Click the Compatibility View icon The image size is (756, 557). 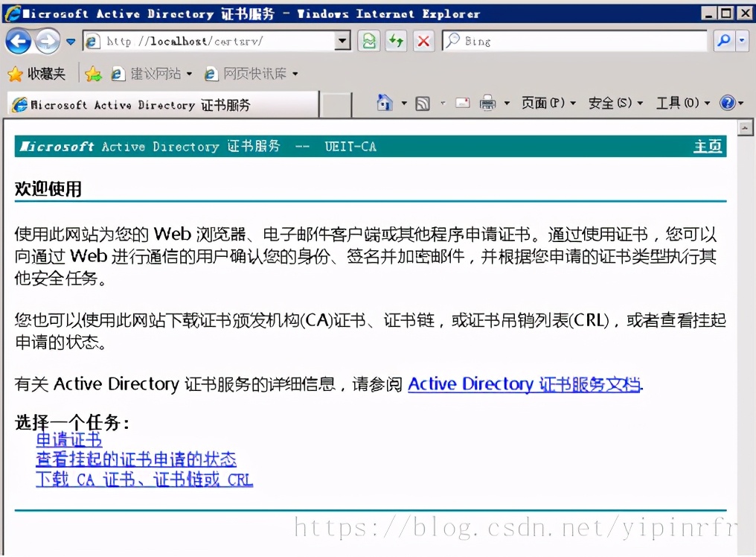[369, 41]
